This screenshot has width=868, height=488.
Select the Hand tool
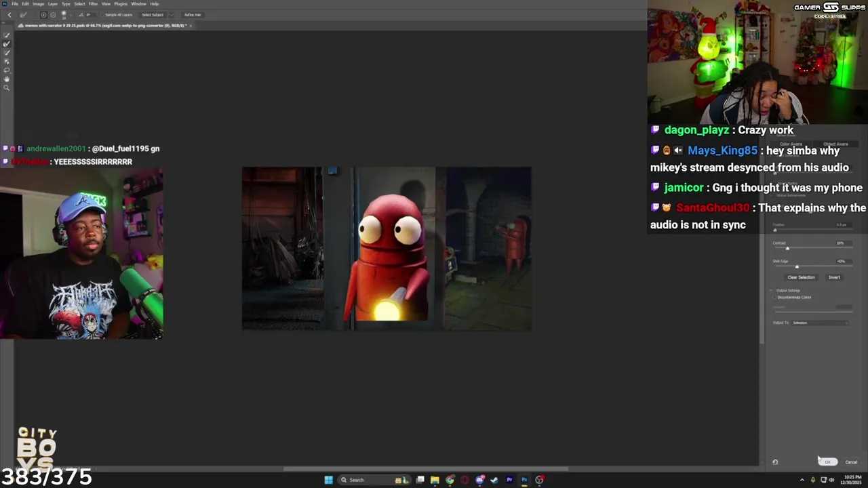7,79
